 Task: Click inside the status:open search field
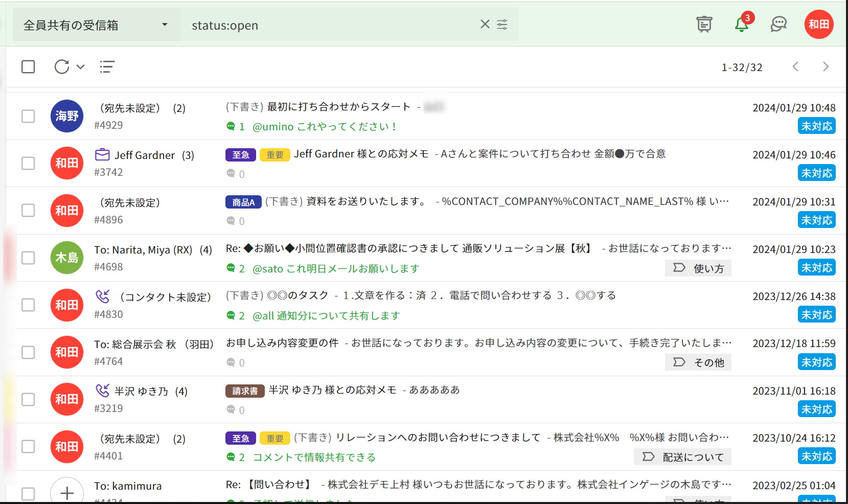(332, 25)
